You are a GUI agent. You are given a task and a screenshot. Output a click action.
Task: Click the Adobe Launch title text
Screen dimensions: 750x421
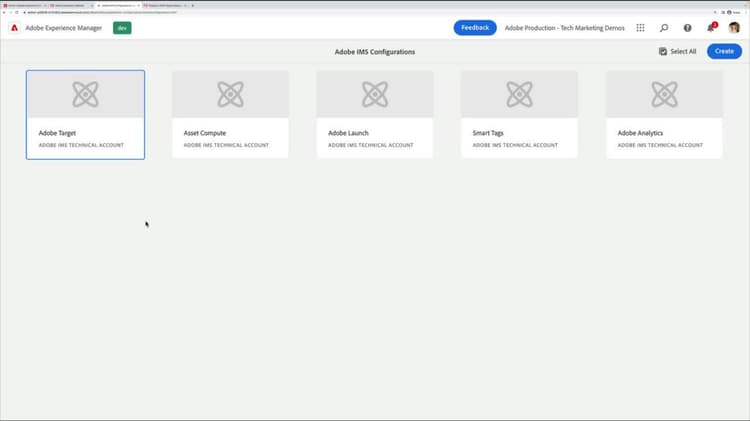348,133
